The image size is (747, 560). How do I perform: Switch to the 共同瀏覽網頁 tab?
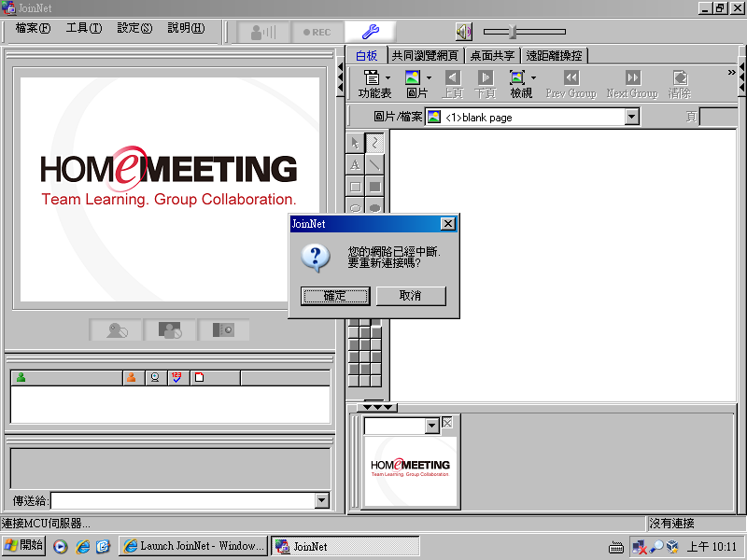[425, 56]
